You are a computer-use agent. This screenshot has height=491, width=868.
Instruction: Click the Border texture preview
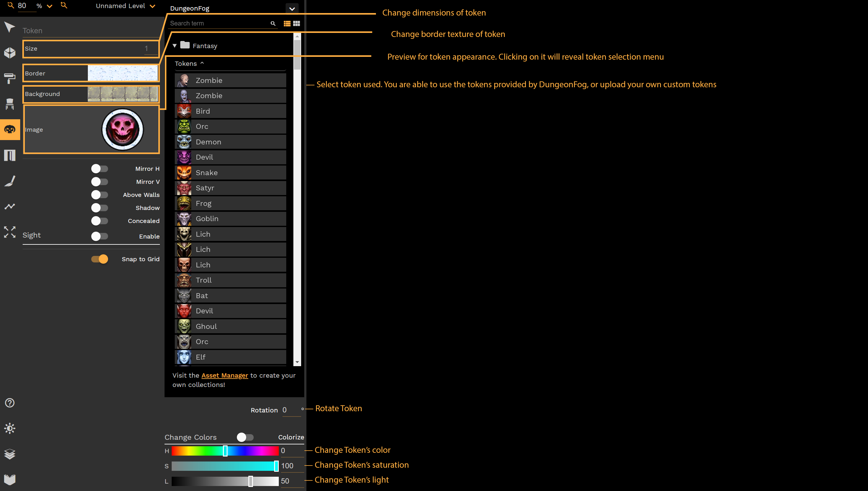(123, 73)
